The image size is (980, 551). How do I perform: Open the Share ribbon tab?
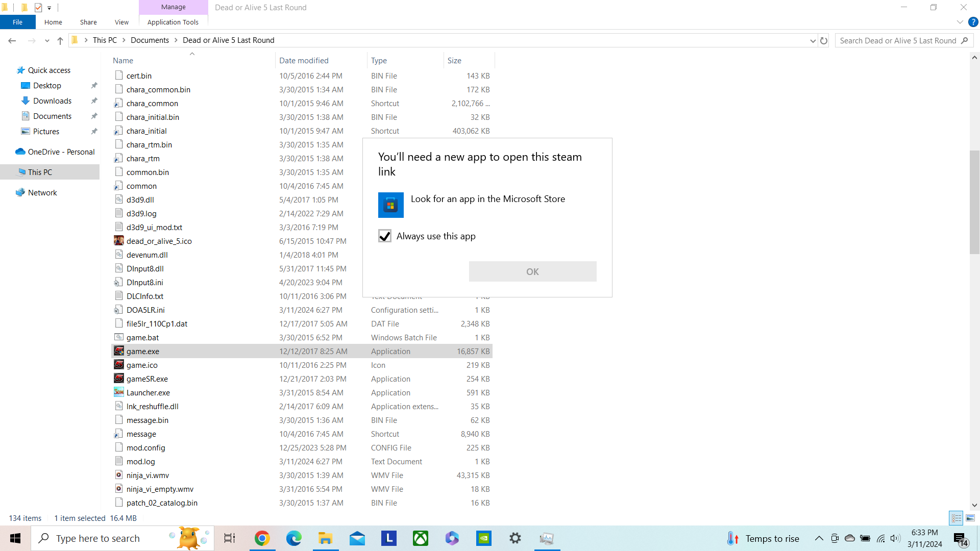[88, 22]
